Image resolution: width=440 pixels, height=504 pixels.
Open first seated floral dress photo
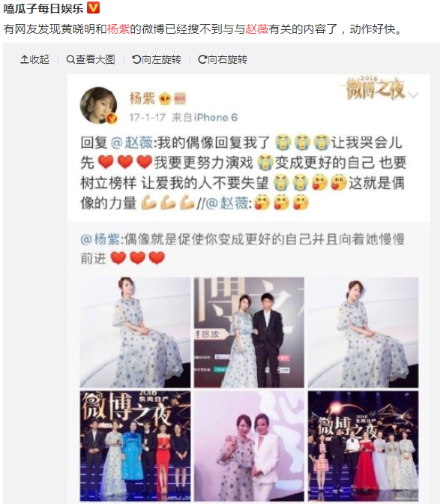click(135, 332)
